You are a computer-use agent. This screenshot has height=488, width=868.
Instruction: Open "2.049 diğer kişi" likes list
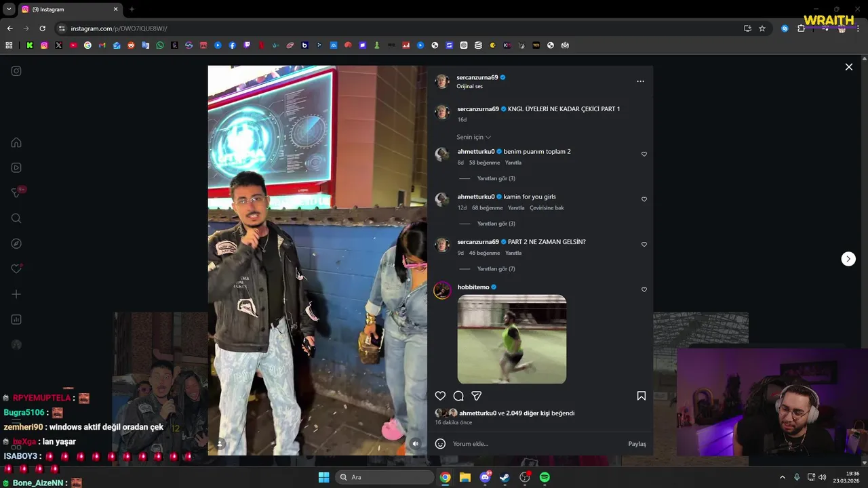[x=528, y=413]
